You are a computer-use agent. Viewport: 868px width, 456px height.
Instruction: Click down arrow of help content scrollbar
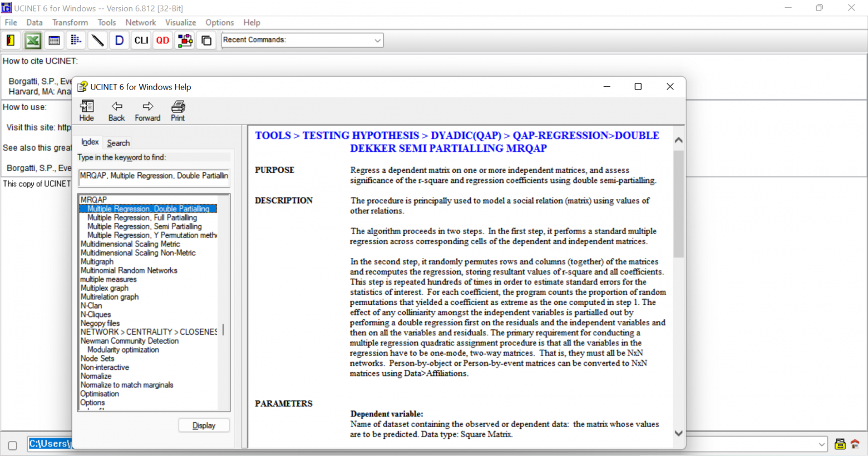pyautogui.click(x=678, y=433)
